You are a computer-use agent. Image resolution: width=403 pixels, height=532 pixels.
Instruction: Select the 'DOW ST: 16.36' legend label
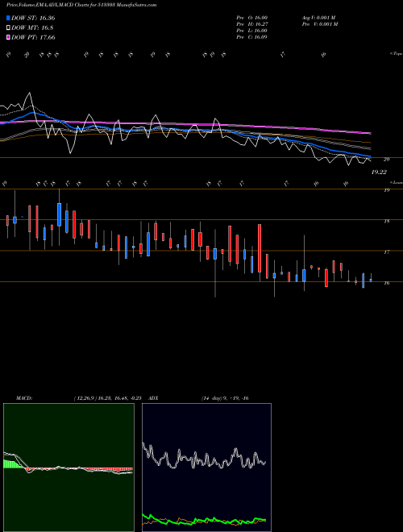[x=33, y=18]
